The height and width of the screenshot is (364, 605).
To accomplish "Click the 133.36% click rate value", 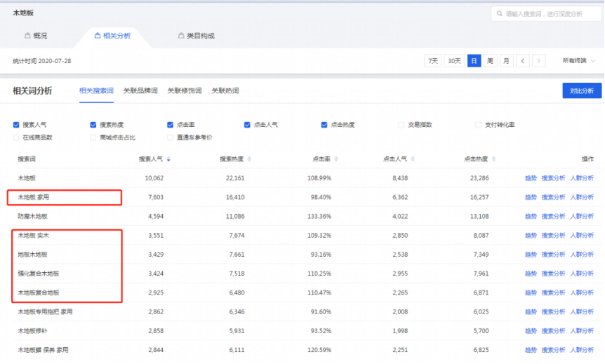I will click(319, 216).
